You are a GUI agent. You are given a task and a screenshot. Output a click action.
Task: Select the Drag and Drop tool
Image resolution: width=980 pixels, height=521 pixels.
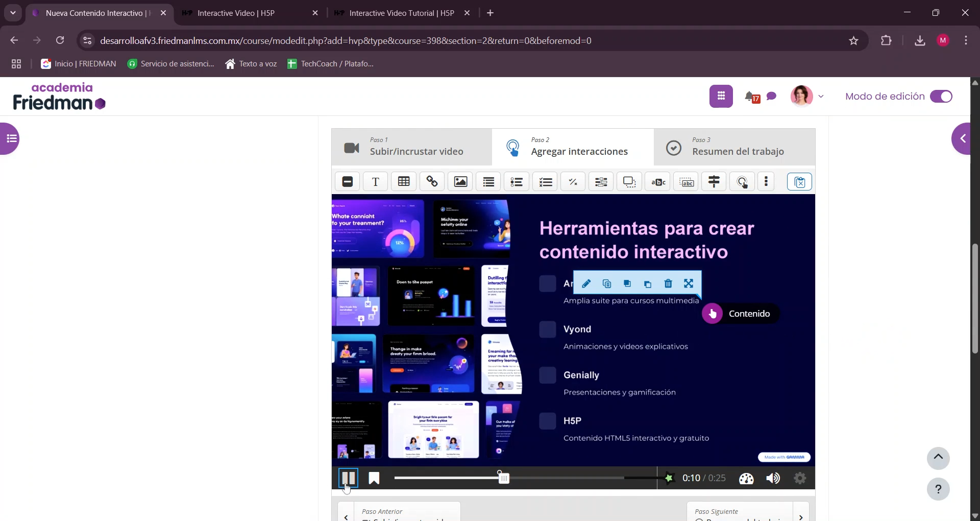pyautogui.click(x=630, y=182)
